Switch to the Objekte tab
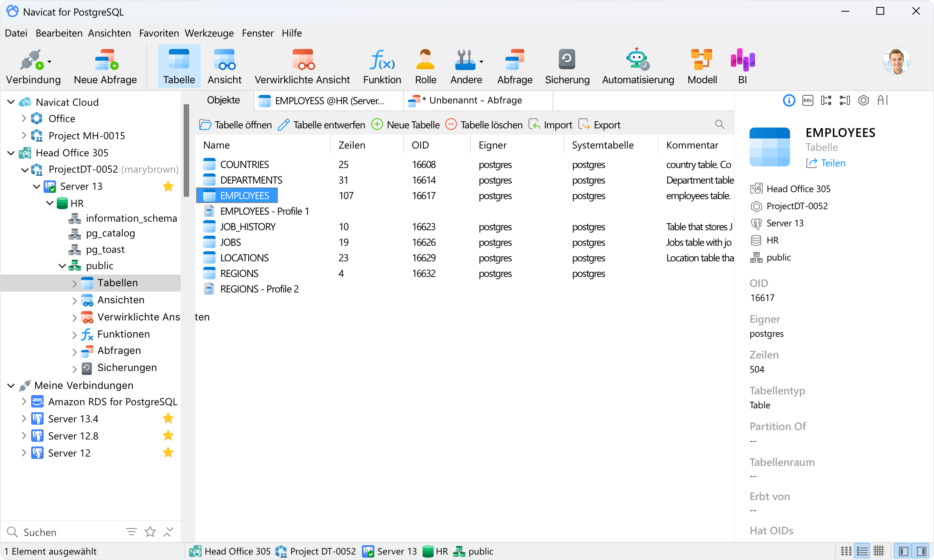Image resolution: width=934 pixels, height=560 pixels. [223, 100]
